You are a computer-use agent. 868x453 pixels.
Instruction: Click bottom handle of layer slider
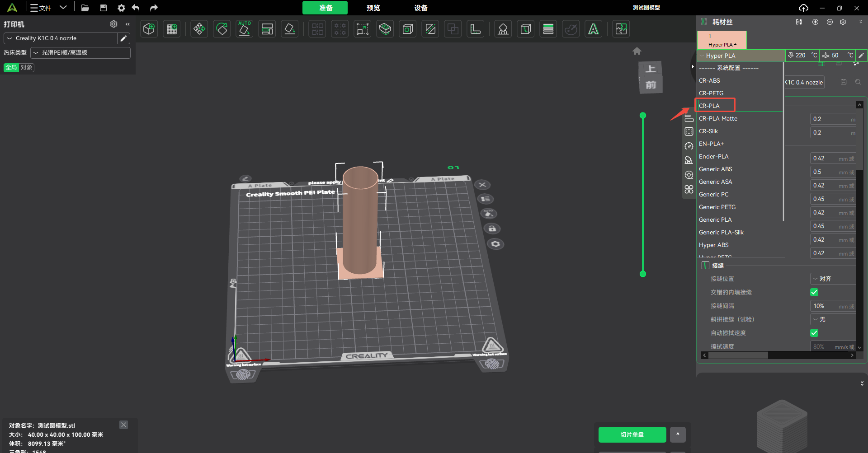click(x=643, y=274)
